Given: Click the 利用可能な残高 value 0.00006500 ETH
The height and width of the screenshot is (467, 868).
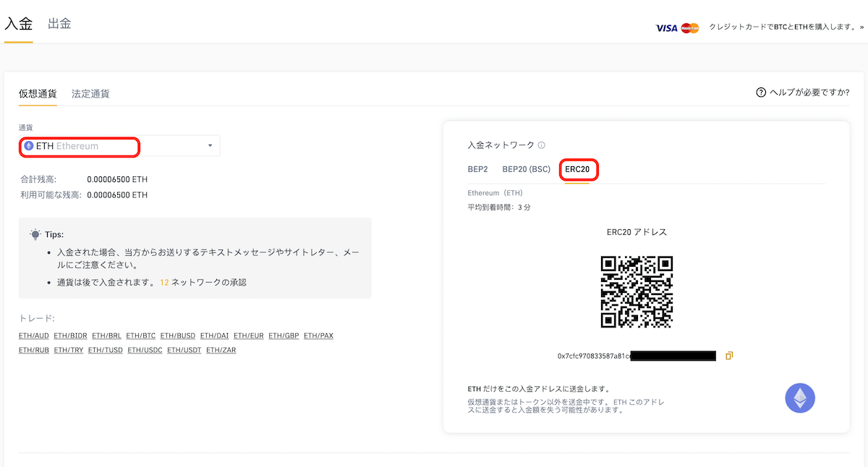Looking at the screenshot, I should point(117,194).
